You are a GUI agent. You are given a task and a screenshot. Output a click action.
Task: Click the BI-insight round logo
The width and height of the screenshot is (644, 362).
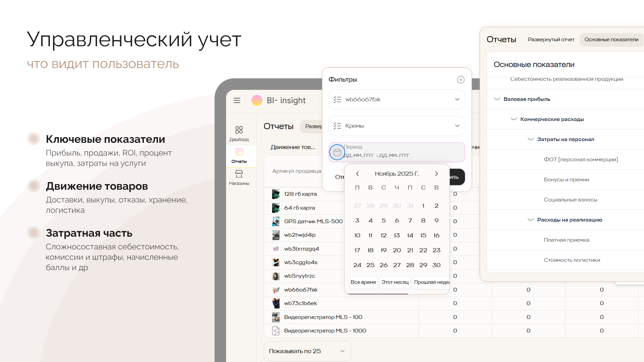tap(257, 100)
